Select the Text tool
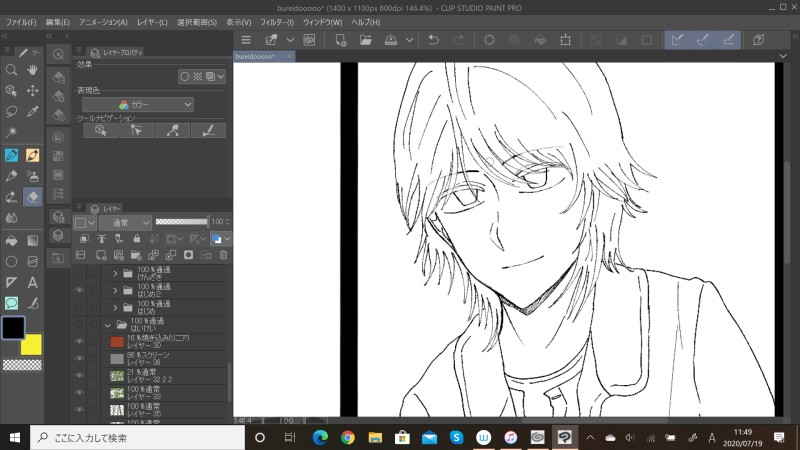 pyautogui.click(x=33, y=282)
